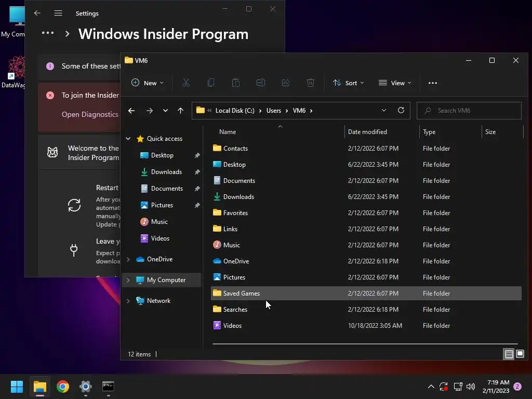Click the pin icon next to Downloads
This screenshot has width=532, height=399.
(197, 172)
